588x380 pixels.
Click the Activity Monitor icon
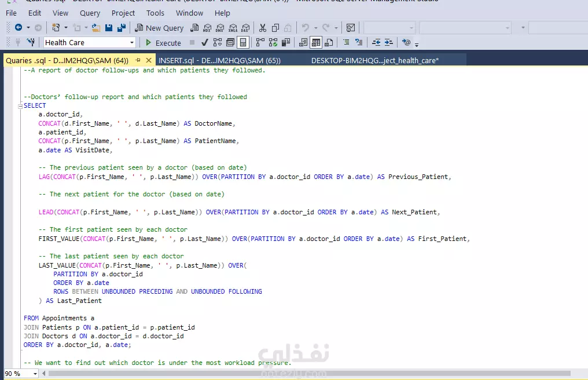point(351,28)
